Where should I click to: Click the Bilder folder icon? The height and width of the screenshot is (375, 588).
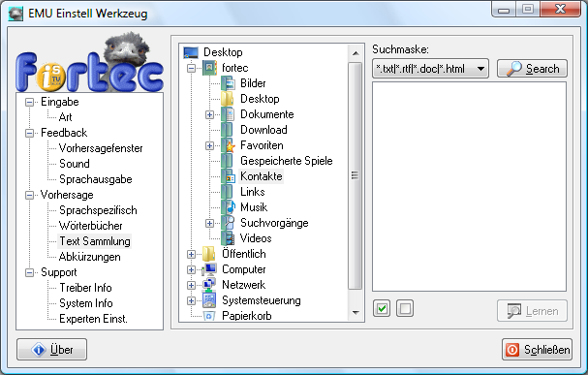click(228, 83)
